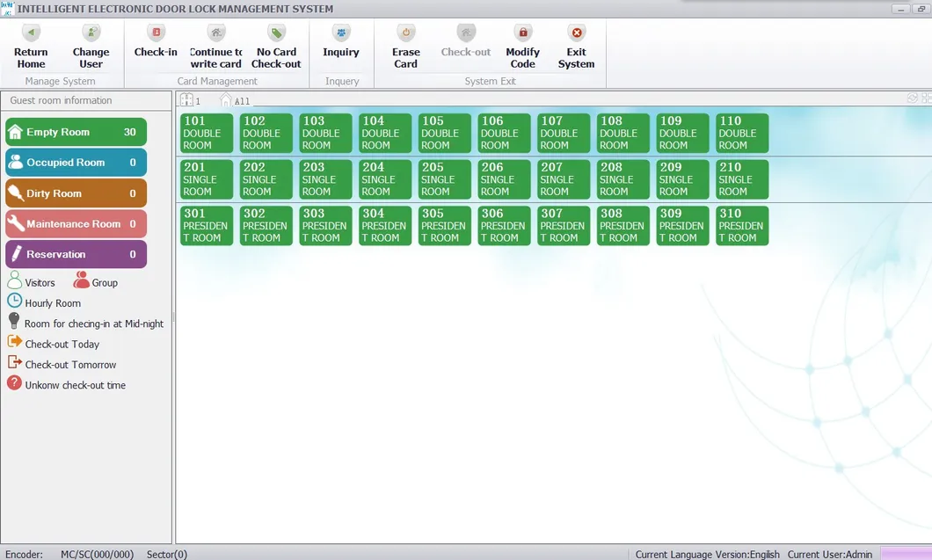Viewport: 932px width, 560px height.
Task: Click the Visitors icon in the sidebar
Action: [x=15, y=281]
